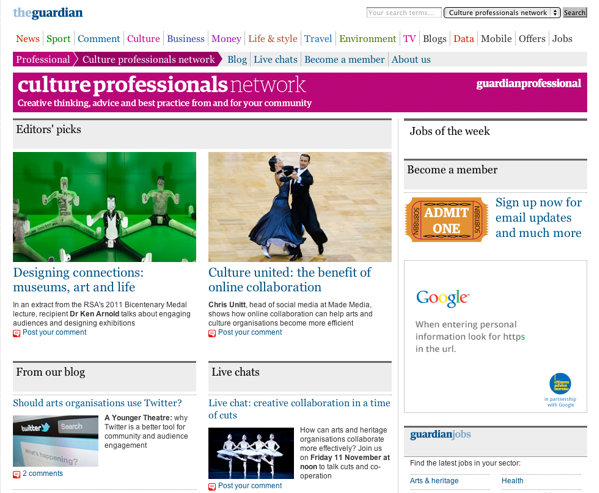Click Sign up now for email updates
The image size is (599, 493).
(538, 218)
